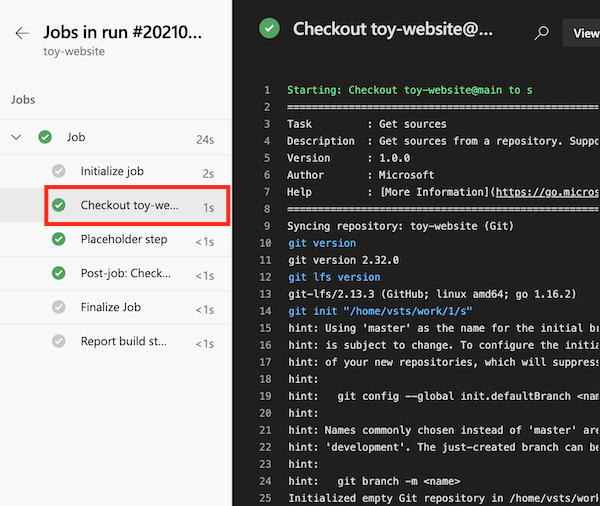Go back using the left arrow icon
600x506 pixels.
pos(22,33)
